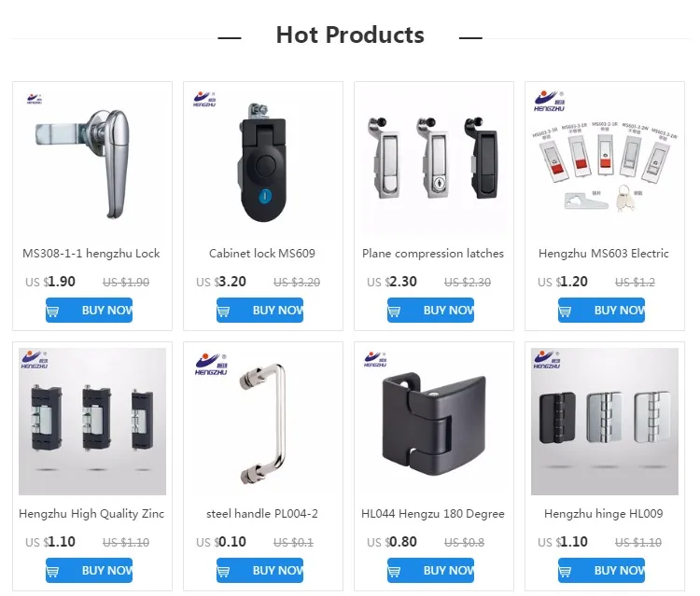View the Hengzhu hinge HL009 product image

pyautogui.click(x=605, y=422)
